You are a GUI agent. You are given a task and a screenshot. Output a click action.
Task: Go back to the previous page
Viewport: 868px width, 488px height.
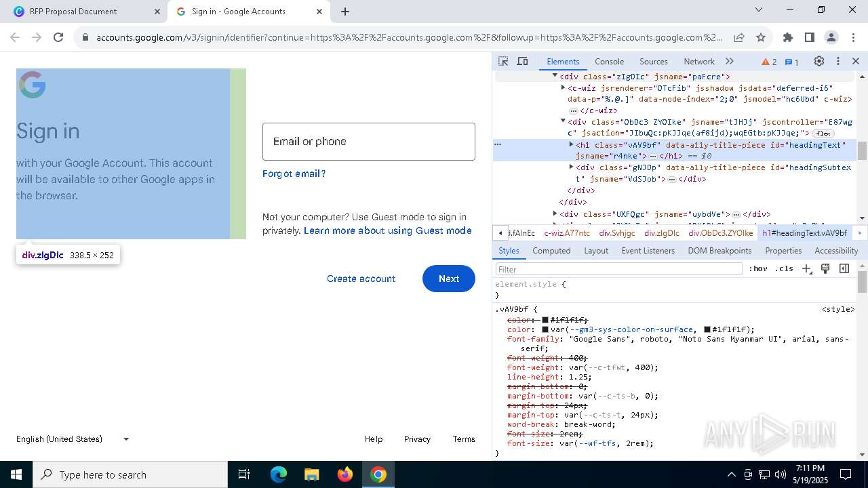point(15,37)
